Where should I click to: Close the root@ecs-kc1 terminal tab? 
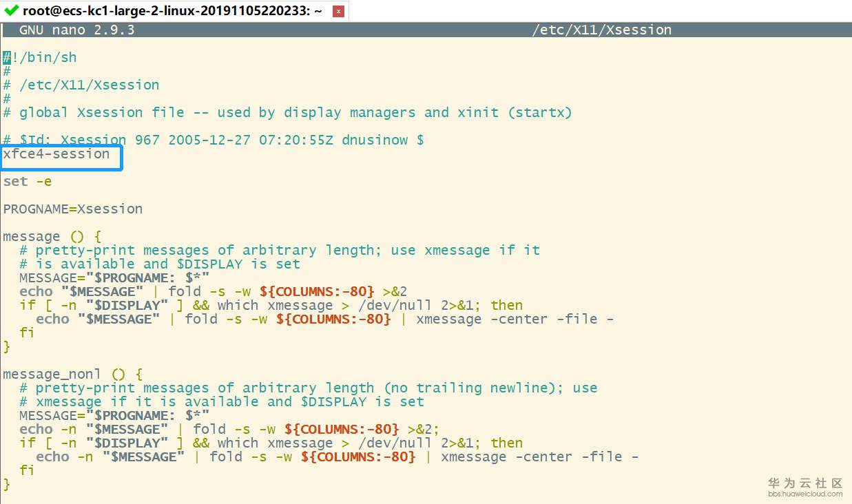click(x=338, y=12)
